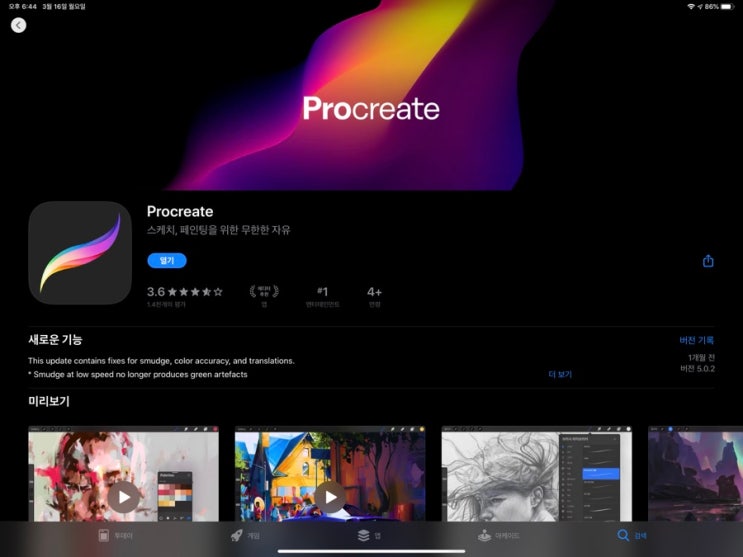Screen dimensions: 743x557
Task: Switch to the Arcade tab
Action: click(x=498, y=536)
